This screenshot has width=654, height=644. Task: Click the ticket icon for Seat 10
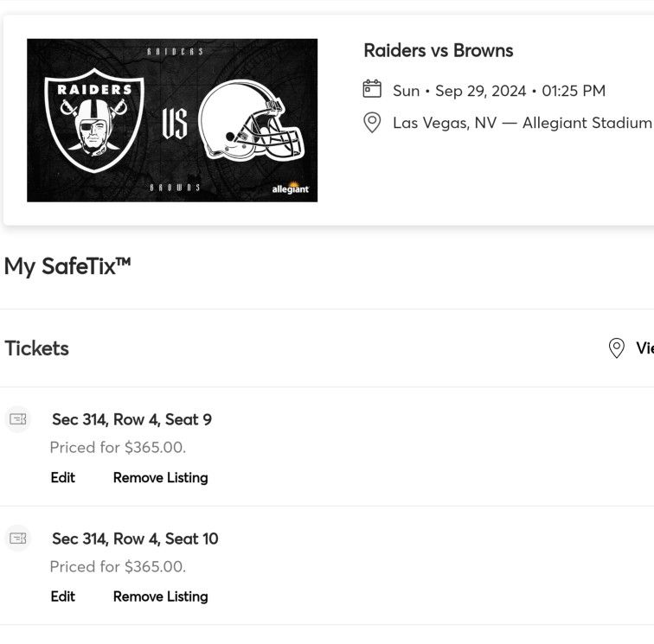(18, 539)
